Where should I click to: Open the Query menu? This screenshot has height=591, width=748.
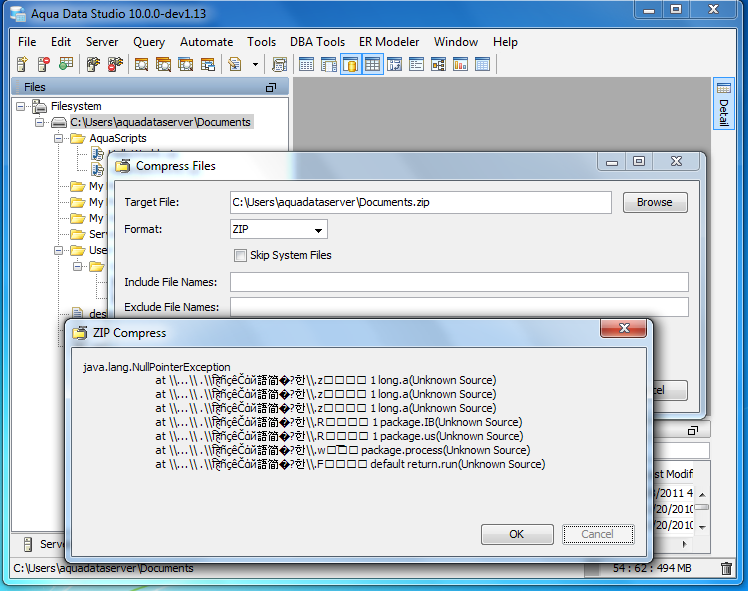[149, 42]
